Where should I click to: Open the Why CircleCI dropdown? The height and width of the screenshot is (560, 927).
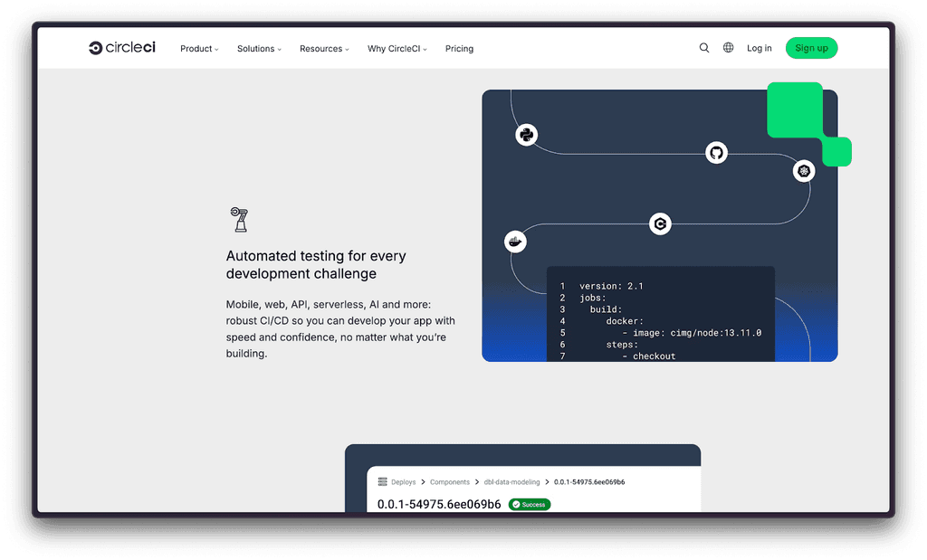pyautogui.click(x=397, y=49)
